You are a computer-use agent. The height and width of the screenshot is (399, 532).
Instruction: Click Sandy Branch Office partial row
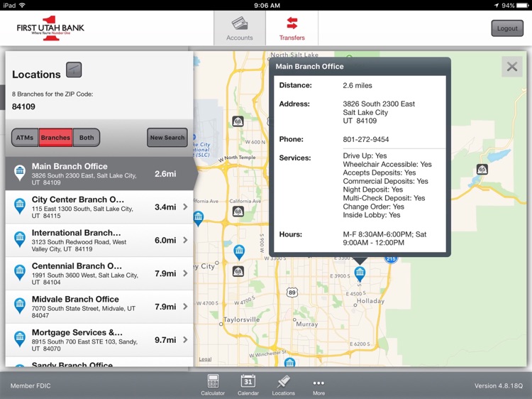(x=99, y=362)
